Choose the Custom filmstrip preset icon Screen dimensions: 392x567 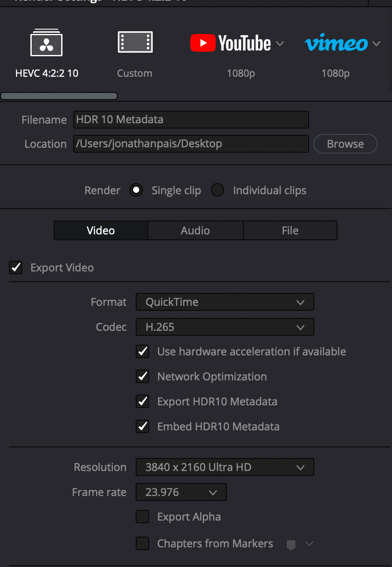click(x=135, y=42)
